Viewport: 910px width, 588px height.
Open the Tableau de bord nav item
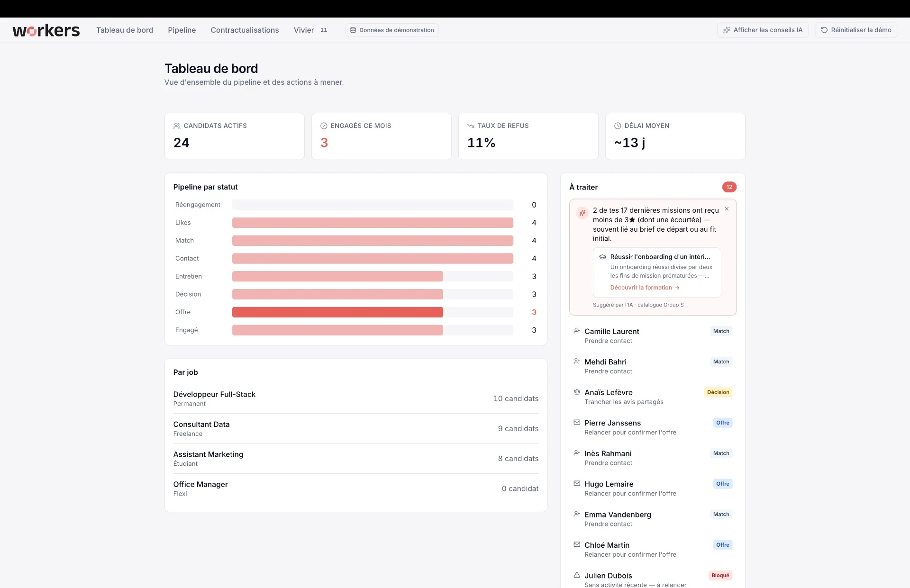(x=125, y=30)
